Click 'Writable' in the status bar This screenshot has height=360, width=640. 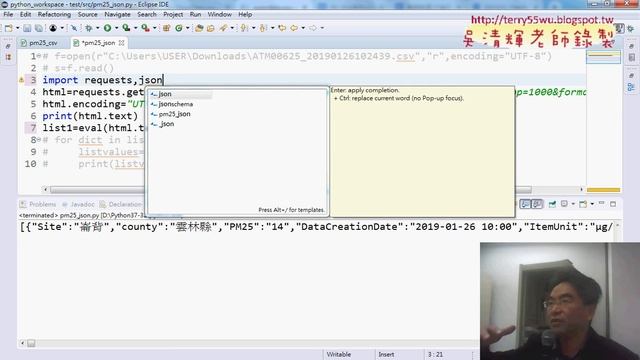pyautogui.click(x=339, y=354)
